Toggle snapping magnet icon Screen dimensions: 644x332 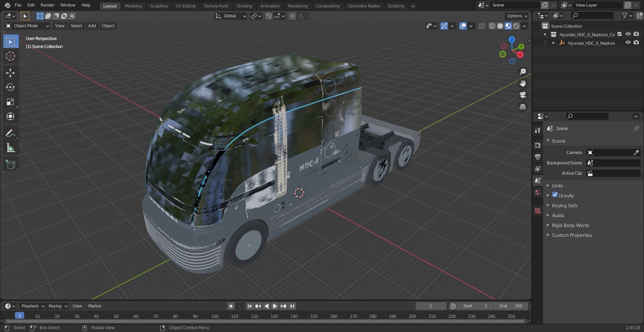point(269,16)
